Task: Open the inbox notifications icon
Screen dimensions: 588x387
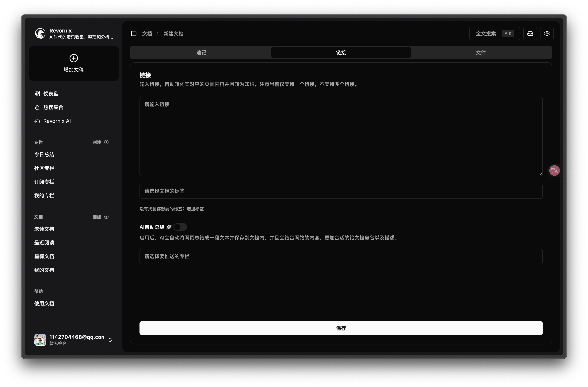Action: (x=530, y=33)
